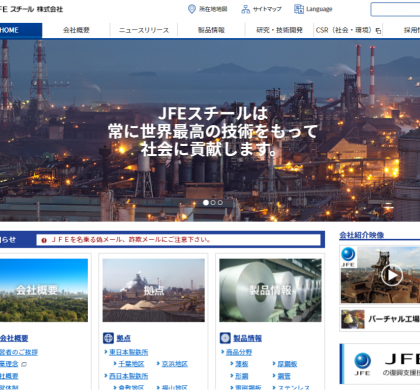The image size is (420, 390).
Task: Click into the site search field
Action: 395,9
